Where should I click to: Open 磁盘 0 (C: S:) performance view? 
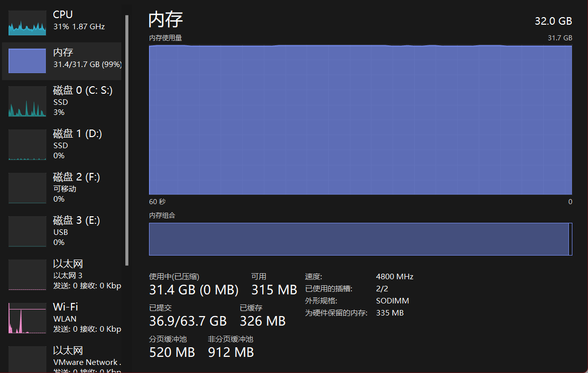click(x=83, y=91)
